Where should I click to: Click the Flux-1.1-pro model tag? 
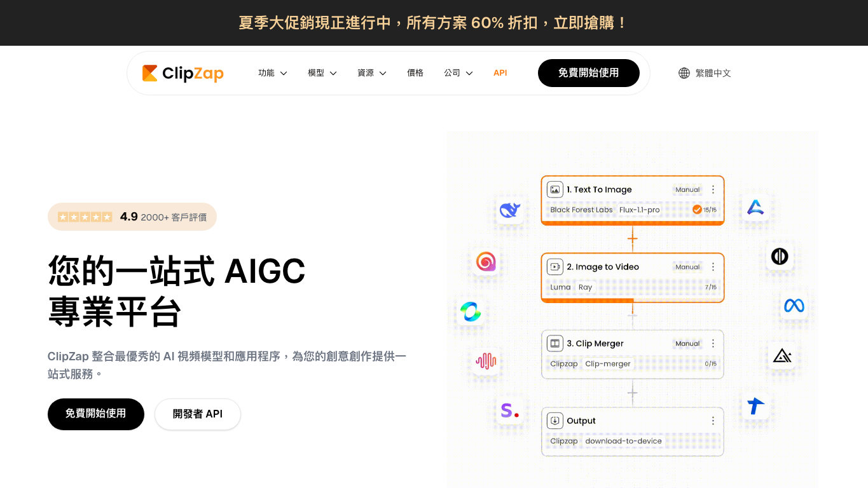click(x=640, y=210)
